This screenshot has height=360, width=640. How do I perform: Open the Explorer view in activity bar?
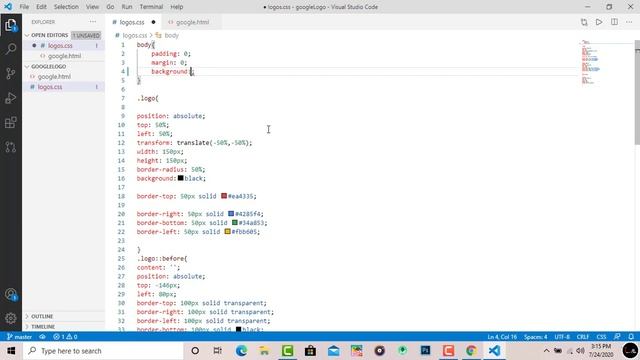click(11, 25)
